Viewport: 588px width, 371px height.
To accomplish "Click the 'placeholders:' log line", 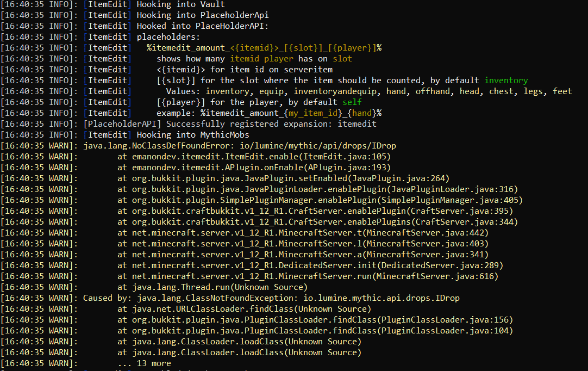I will pyautogui.click(x=168, y=37).
